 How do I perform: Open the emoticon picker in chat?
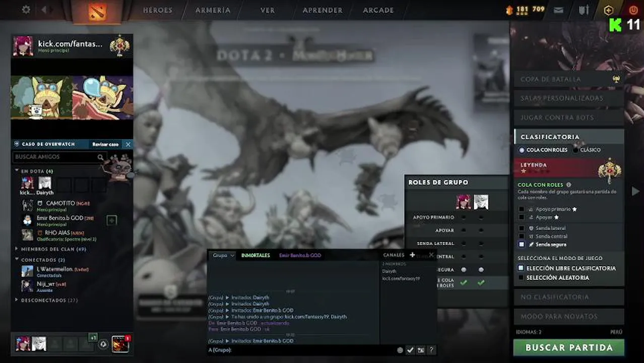tap(400, 350)
